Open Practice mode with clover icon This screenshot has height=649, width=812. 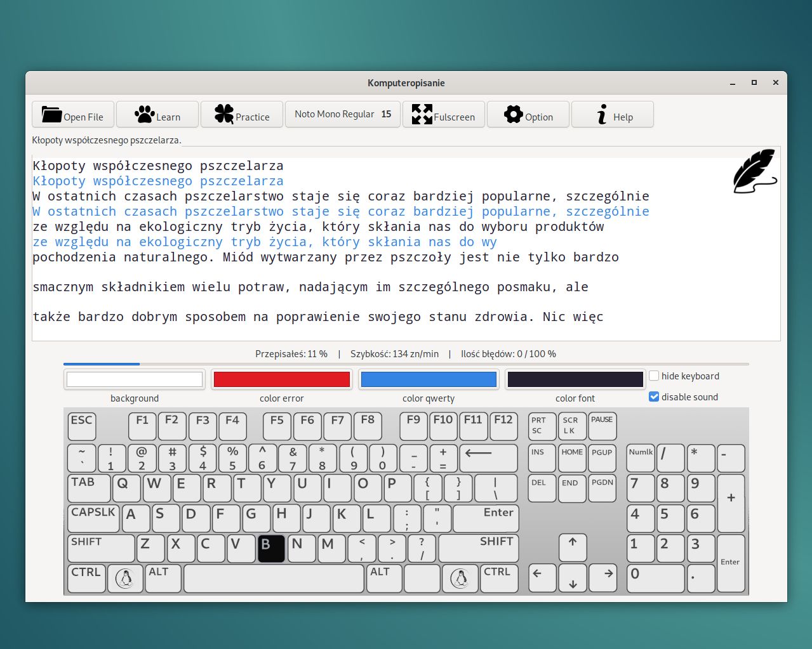(x=242, y=115)
